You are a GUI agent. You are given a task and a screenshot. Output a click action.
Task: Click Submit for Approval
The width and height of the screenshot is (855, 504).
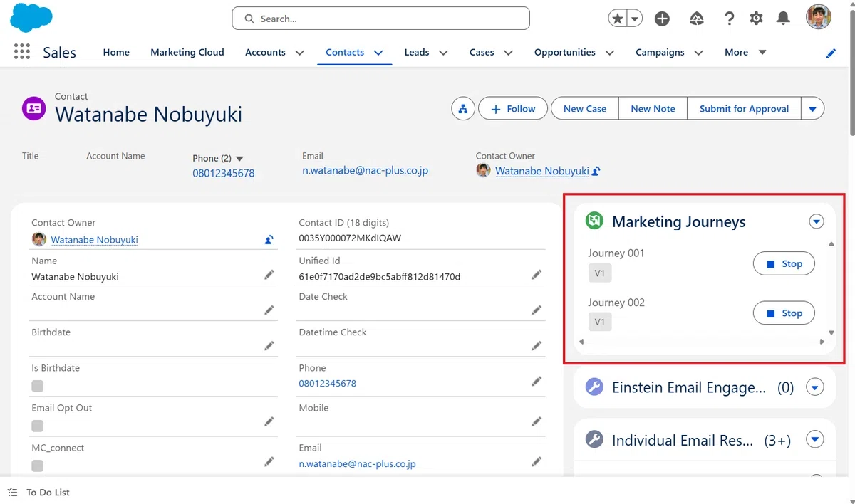pos(744,109)
